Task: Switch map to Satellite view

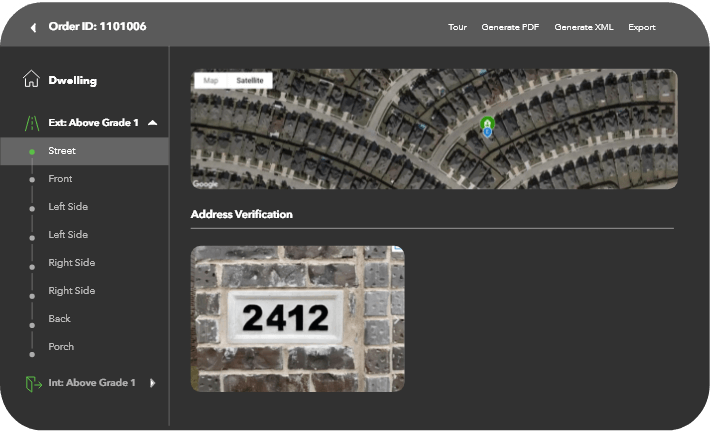Action: coord(249,81)
